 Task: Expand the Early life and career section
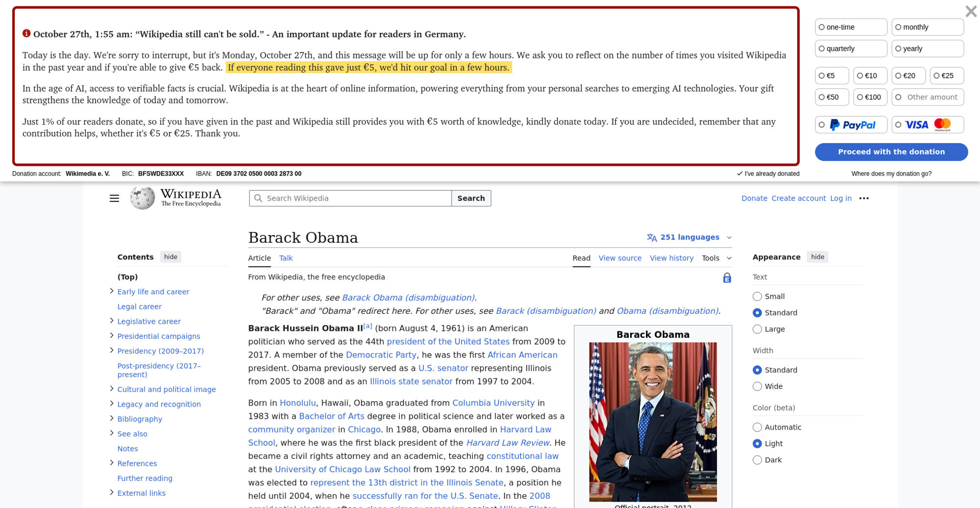[112, 291]
